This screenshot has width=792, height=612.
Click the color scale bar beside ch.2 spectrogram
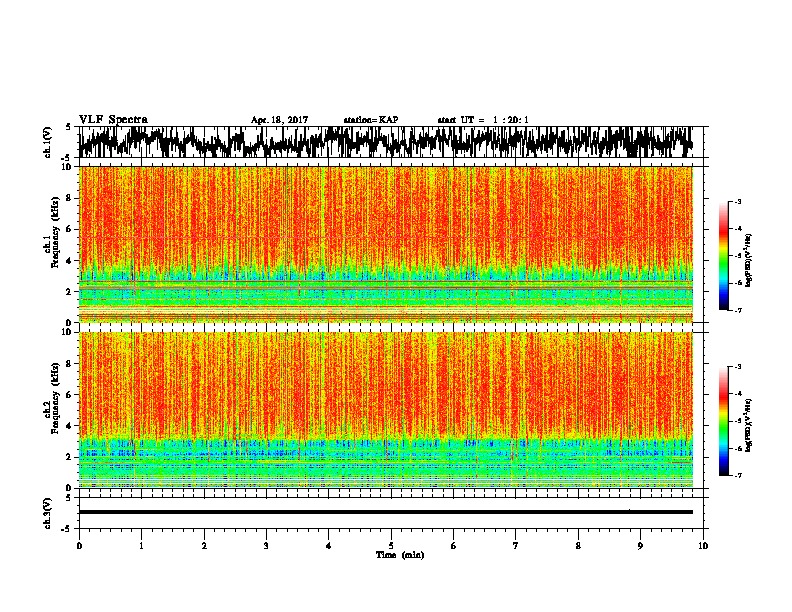click(x=723, y=421)
